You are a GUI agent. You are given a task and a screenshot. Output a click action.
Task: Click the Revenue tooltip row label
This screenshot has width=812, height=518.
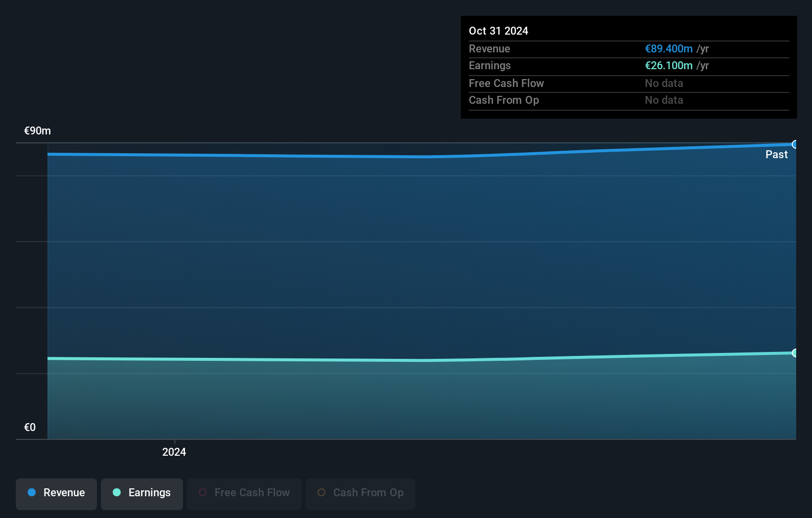490,49
